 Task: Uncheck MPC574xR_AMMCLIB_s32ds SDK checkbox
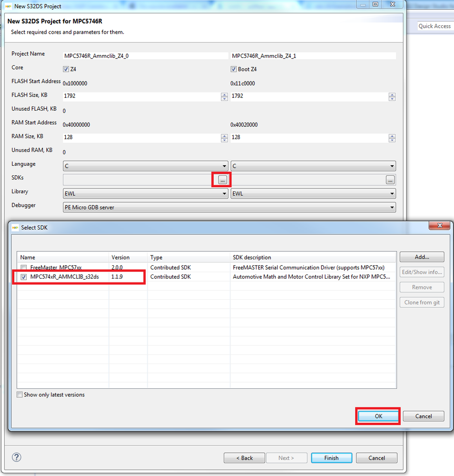(x=23, y=277)
